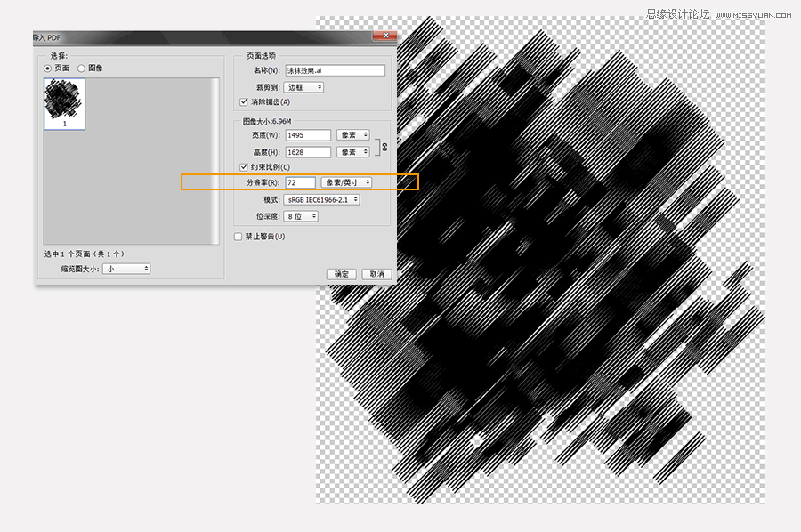Click the 选中 1 个页面 status text
The image size is (801, 532).
85,254
